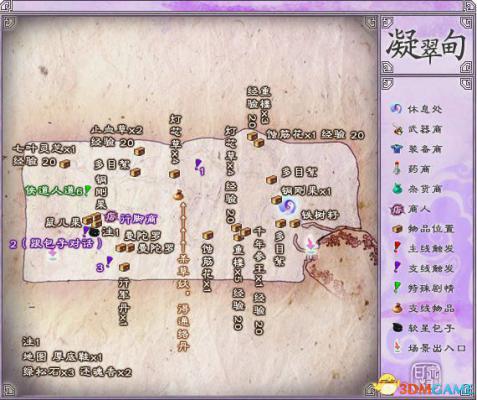This screenshot has height=400, width=477.
Task: Click the chest next to 止血草x2
Action: 139,151
